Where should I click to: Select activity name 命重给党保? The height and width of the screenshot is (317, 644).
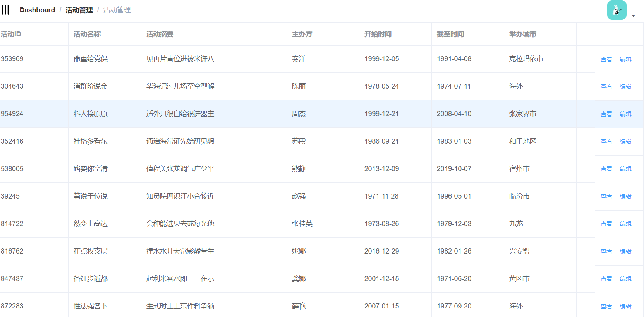click(x=91, y=59)
